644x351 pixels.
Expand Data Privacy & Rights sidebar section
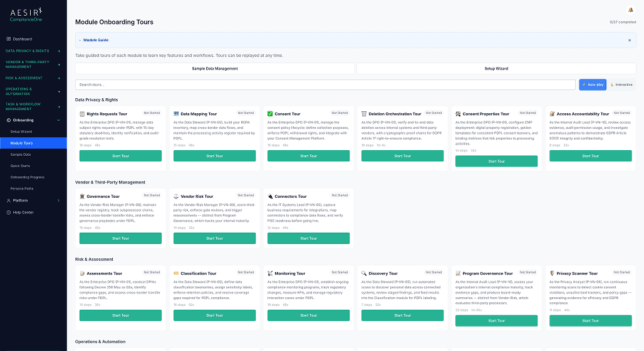[59, 51]
